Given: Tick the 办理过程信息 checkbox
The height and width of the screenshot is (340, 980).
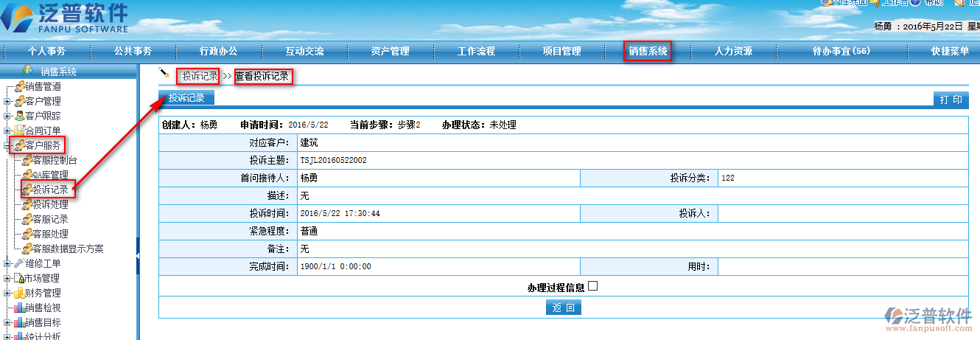Looking at the screenshot, I should tap(593, 287).
